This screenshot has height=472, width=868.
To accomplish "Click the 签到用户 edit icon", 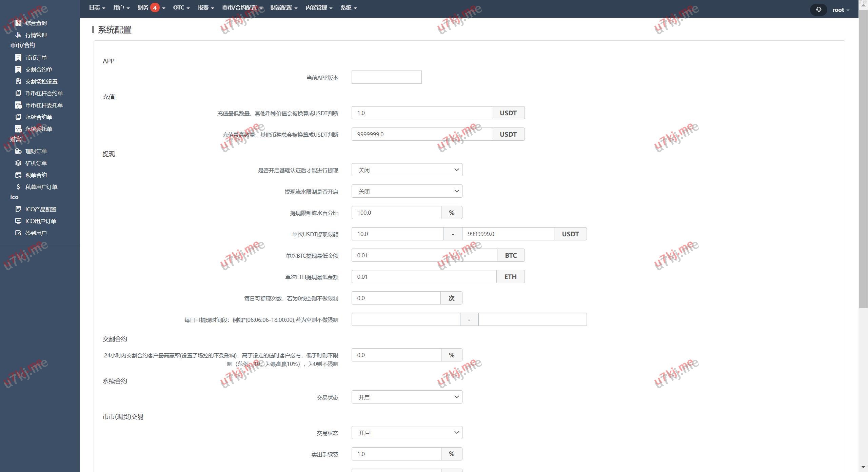I will pyautogui.click(x=18, y=233).
